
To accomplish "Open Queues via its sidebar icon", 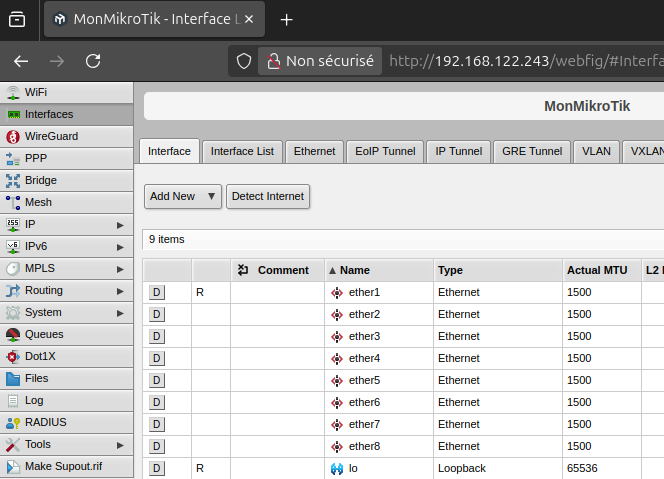I will (13, 335).
